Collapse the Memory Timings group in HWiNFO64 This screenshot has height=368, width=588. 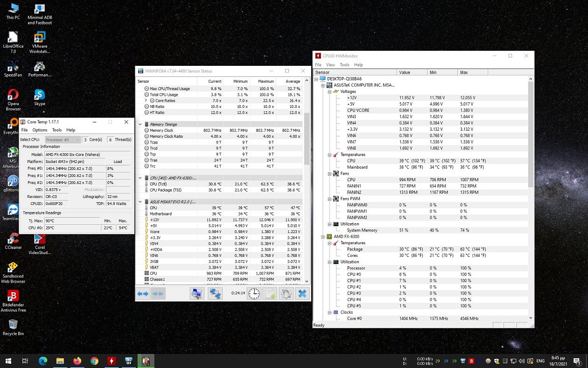(140, 124)
